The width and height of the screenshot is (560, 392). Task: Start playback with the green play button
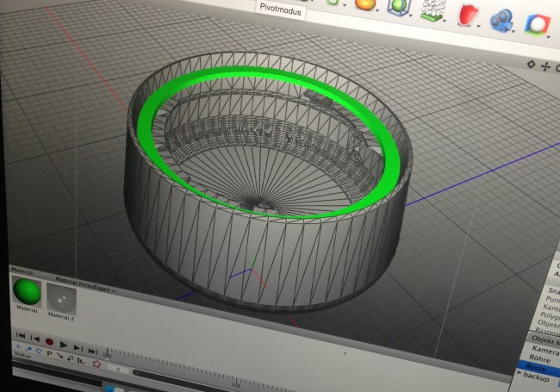[x=63, y=345]
